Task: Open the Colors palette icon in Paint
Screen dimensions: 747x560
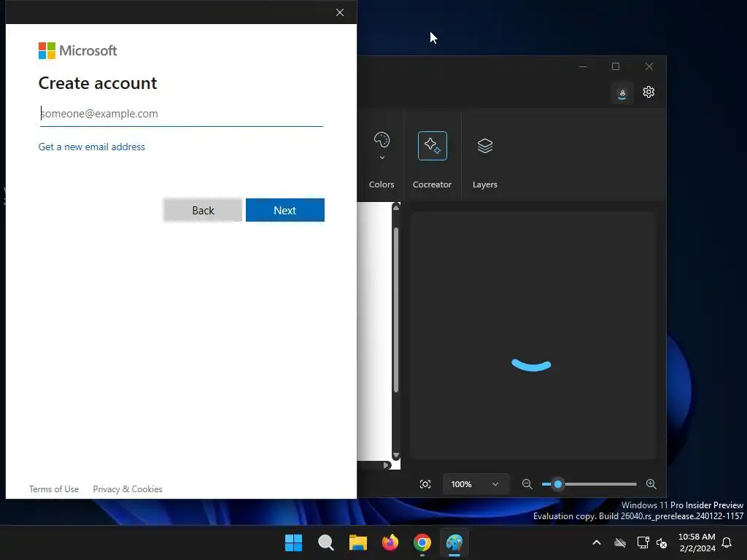Action: point(382,140)
